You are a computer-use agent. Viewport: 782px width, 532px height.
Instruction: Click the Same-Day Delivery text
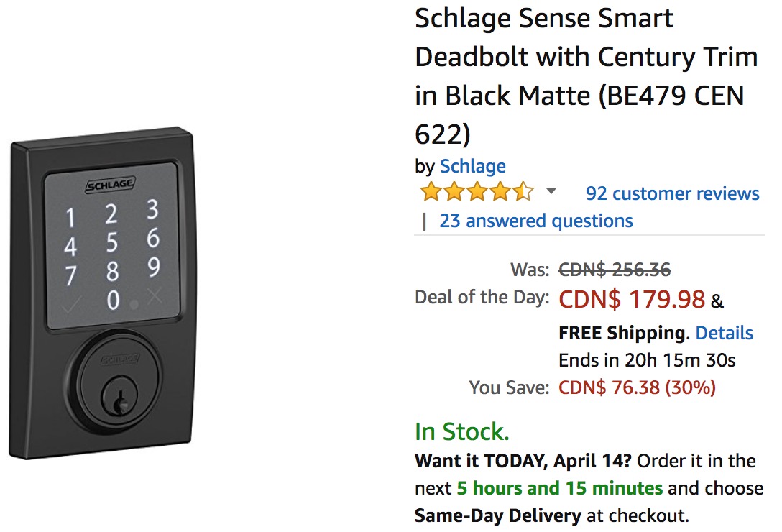coord(497,515)
